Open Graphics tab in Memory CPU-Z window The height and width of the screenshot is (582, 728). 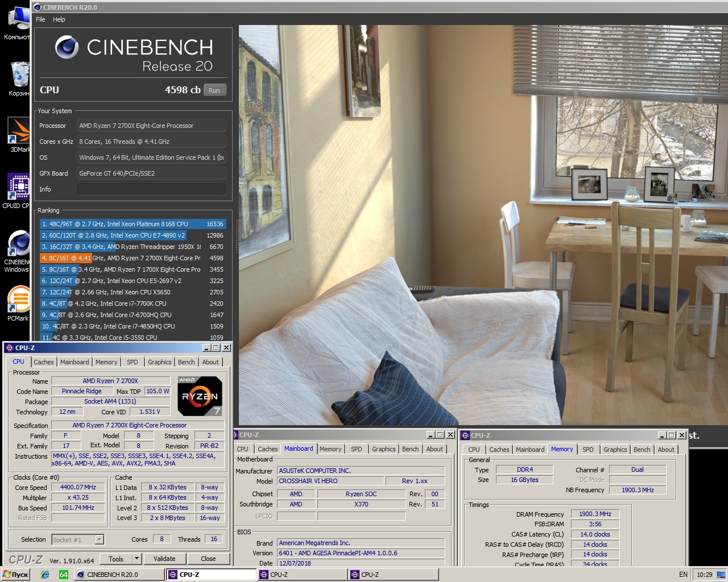tap(615, 450)
